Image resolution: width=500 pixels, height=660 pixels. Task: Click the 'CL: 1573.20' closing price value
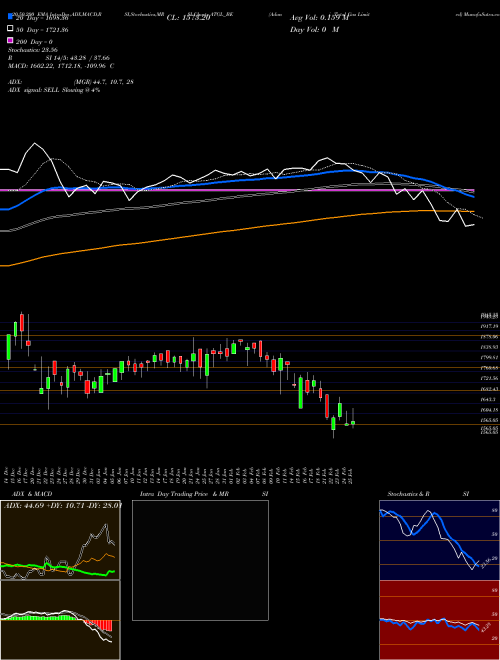[x=188, y=18]
